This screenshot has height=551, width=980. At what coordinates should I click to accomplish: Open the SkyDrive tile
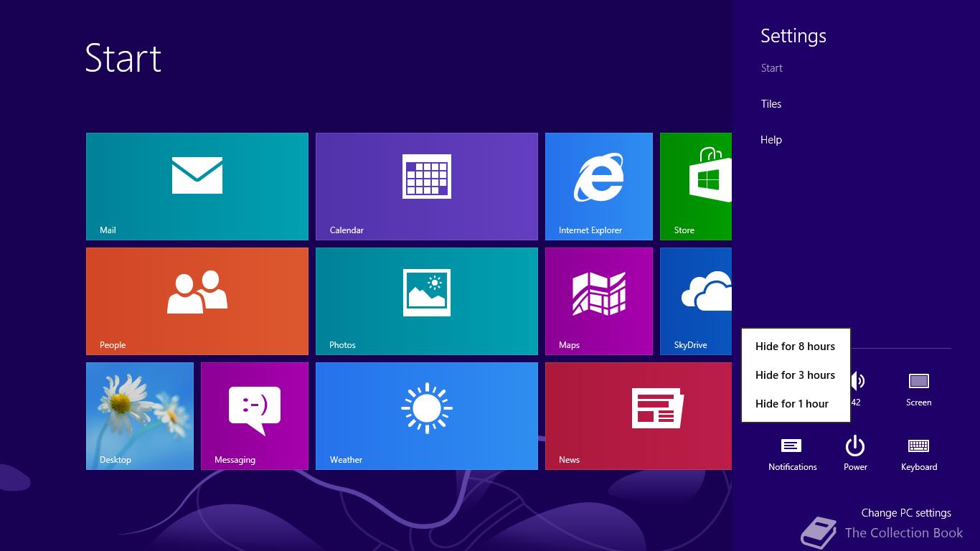click(x=696, y=301)
